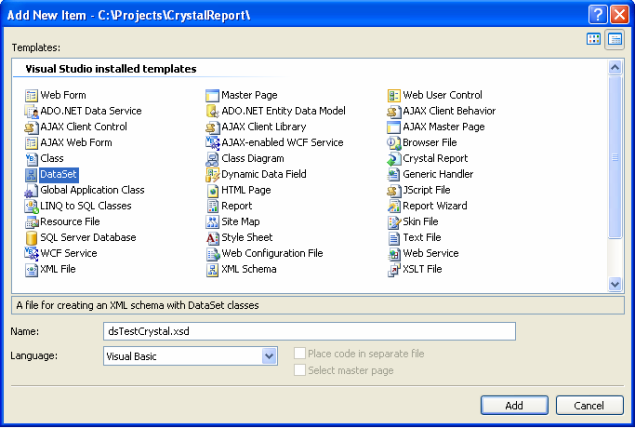
Task: Select the Crystal Report template icon
Action: coord(394,158)
